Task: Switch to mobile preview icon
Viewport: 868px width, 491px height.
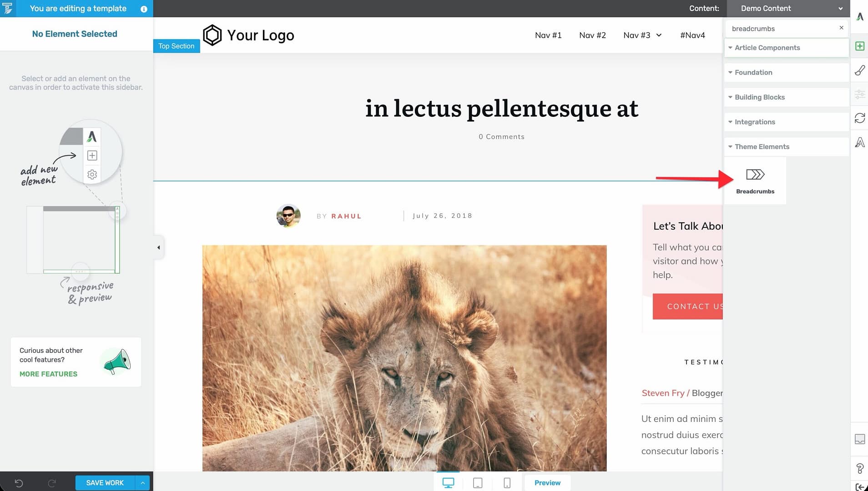Action: (507, 483)
